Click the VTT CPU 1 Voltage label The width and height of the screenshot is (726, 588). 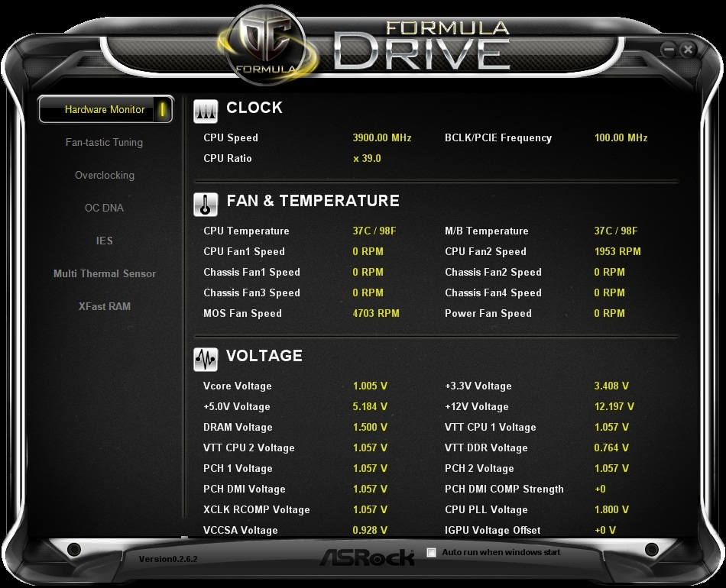pyautogui.click(x=491, y=428)
